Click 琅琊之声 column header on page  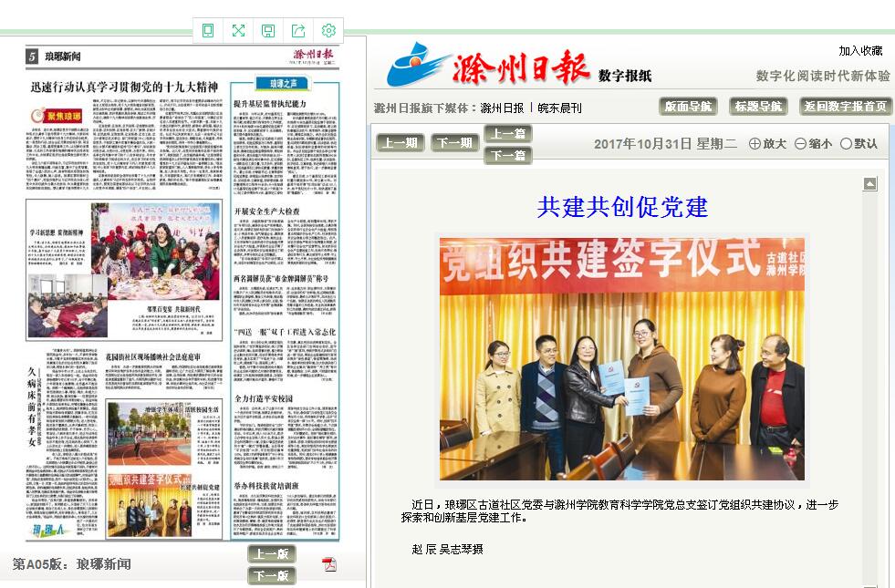(x=283, y=83)
